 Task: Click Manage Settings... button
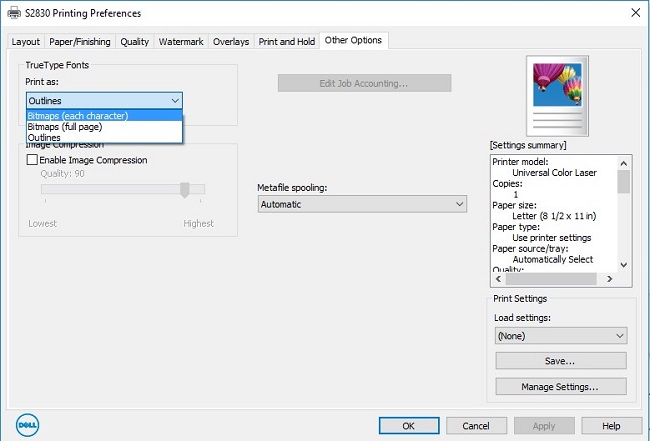(561, 387)
